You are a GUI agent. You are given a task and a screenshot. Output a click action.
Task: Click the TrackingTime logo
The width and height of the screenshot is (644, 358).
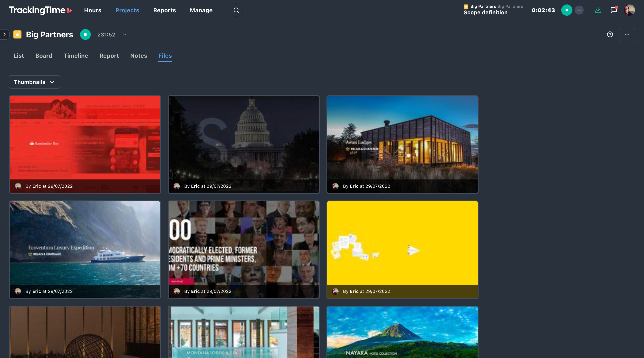(x=40, y=10)
